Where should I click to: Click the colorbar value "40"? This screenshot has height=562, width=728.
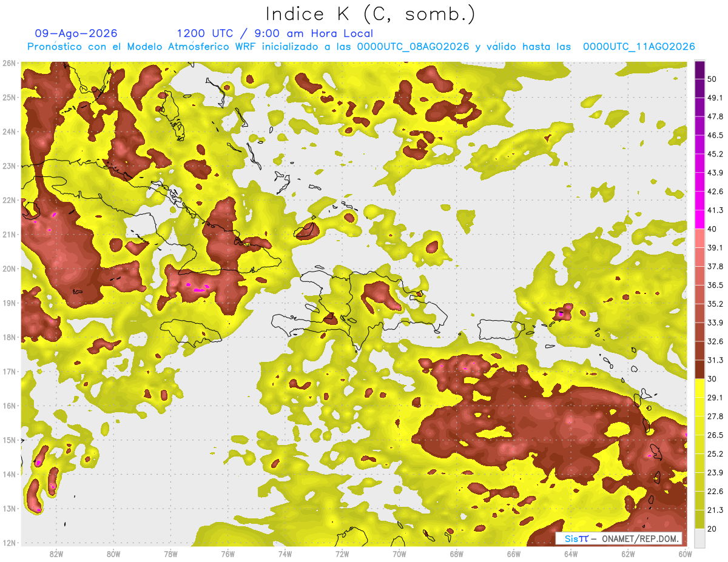713,229
